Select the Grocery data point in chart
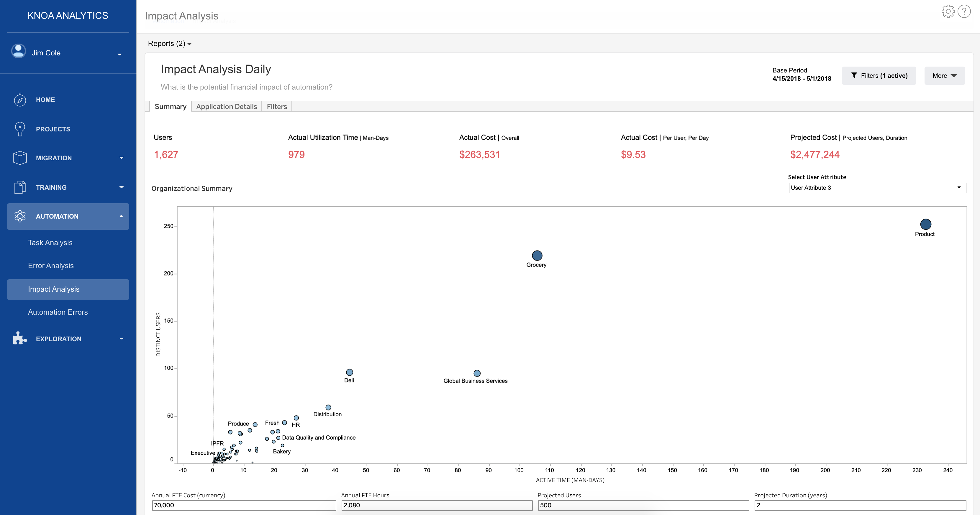Viewport: 980px width, 515px height. pyautogui.click(x=537, y=255)
